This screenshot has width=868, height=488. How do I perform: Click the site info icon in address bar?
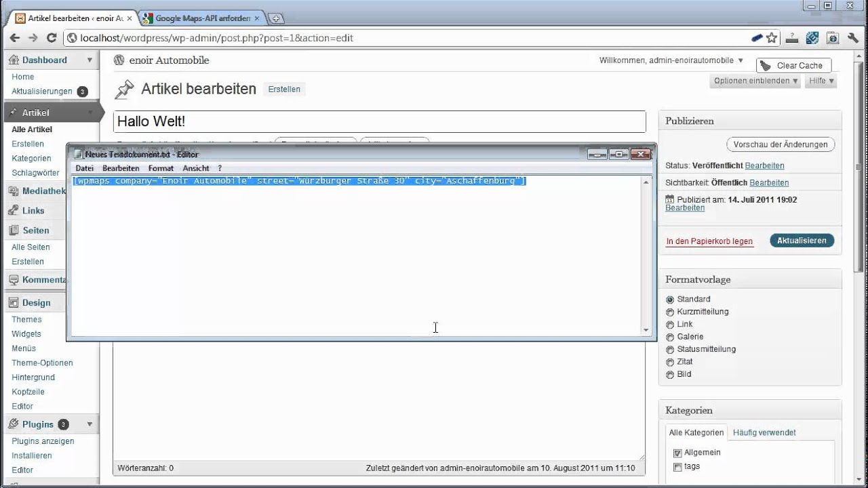tap(72, 38)
